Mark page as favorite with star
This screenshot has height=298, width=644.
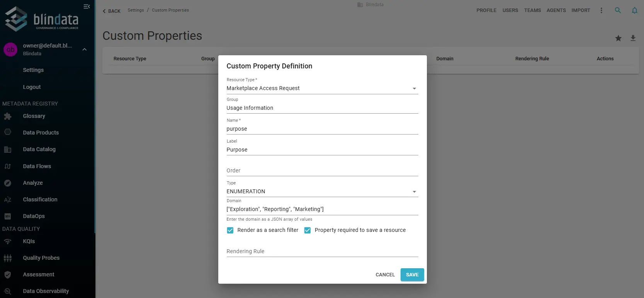coord(618,38)
